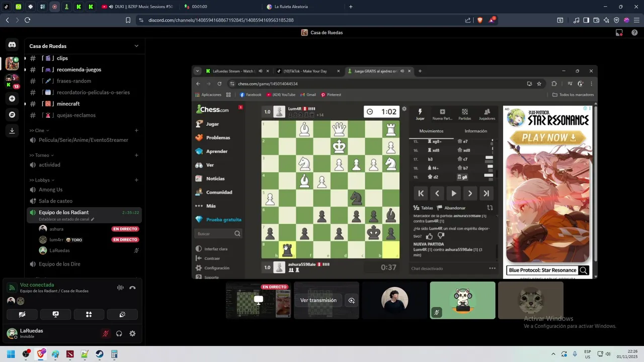Screen dimensions: 644x362
Task: Collapse the Cine category
Action: (39, 131)
